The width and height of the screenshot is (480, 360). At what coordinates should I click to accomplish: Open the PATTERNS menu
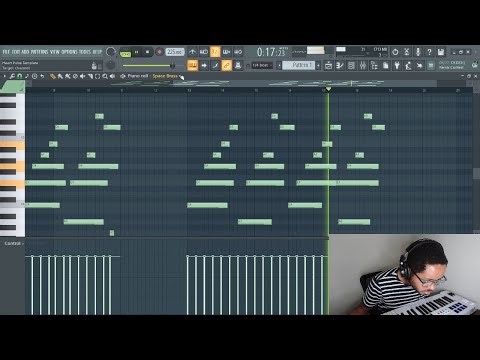(40, 52)
